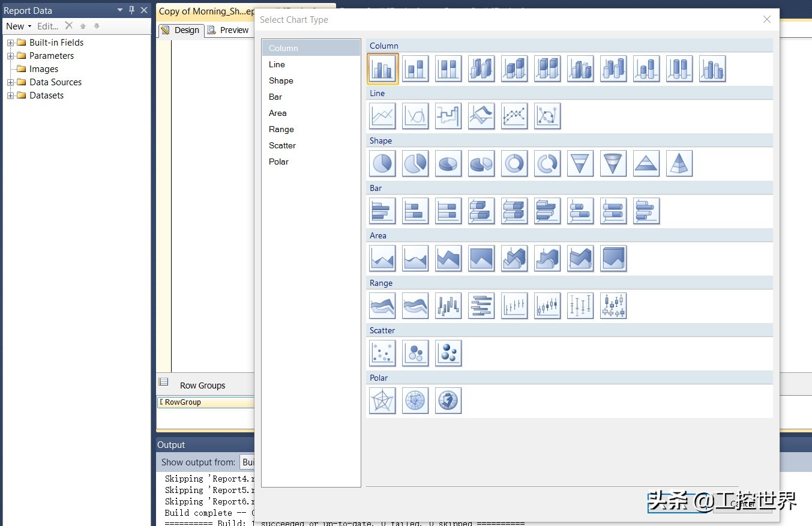Viewport: 812px width, 526px height.
Task: Select the flat 100% Stacked Area chart icon
Action: [x=481, y=258]
